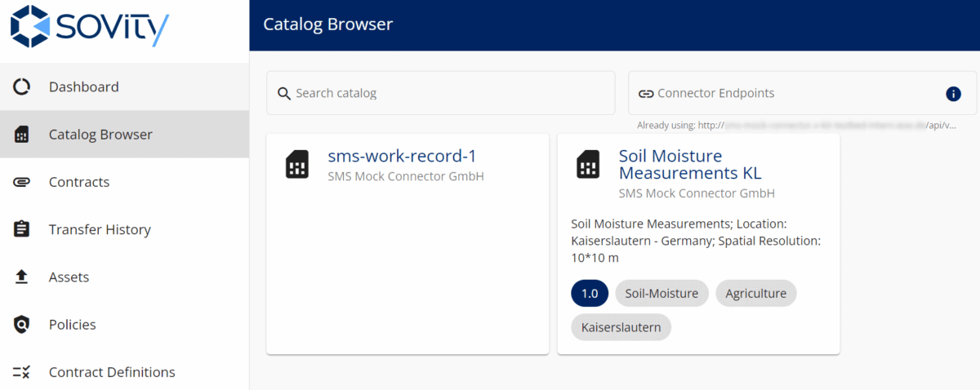Click SMS Mock Connector GmbH under sms-work-record-1

click(406, 176)
